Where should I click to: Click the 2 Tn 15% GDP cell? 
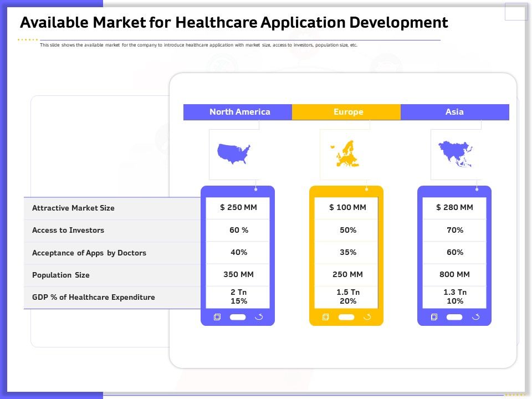click(x=239, y=297)
